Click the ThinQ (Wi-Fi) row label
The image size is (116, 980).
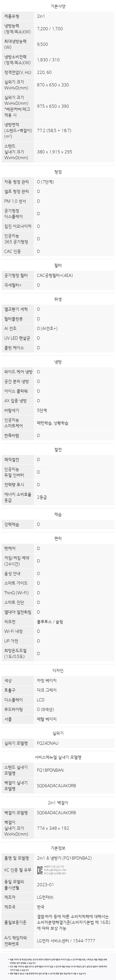click(16, 593)
